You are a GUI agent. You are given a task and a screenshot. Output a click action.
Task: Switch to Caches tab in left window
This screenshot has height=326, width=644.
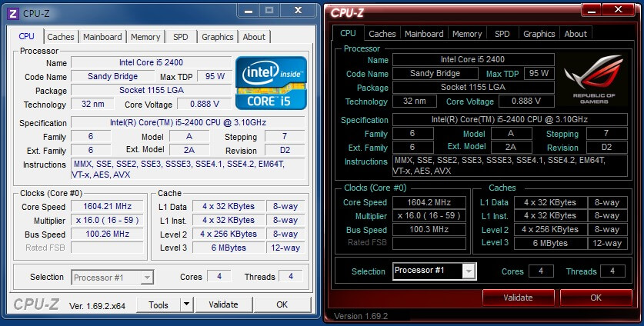[60, 37]
